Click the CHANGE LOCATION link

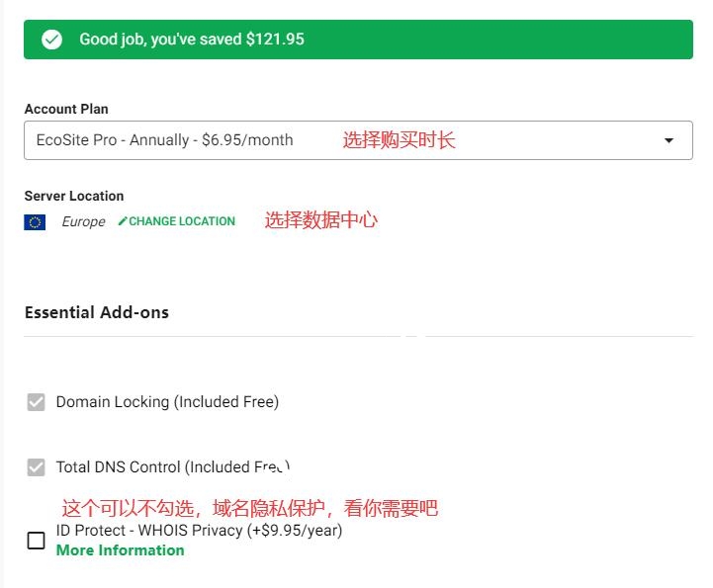pyautogui.click(x=182, y=221)
